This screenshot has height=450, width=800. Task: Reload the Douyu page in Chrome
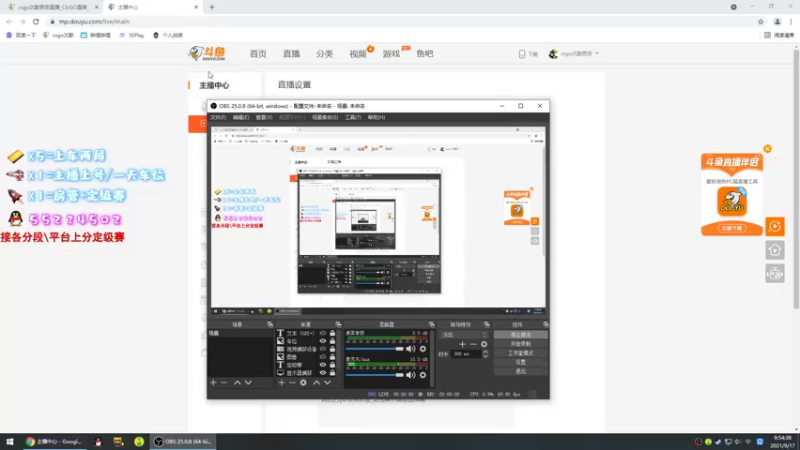(x=36, y=22)
